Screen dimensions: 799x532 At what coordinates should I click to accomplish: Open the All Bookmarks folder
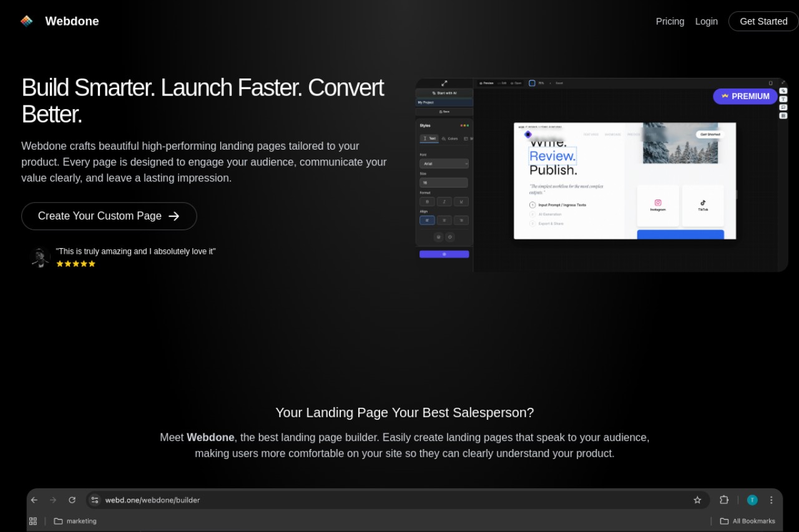tap(747, 521)
